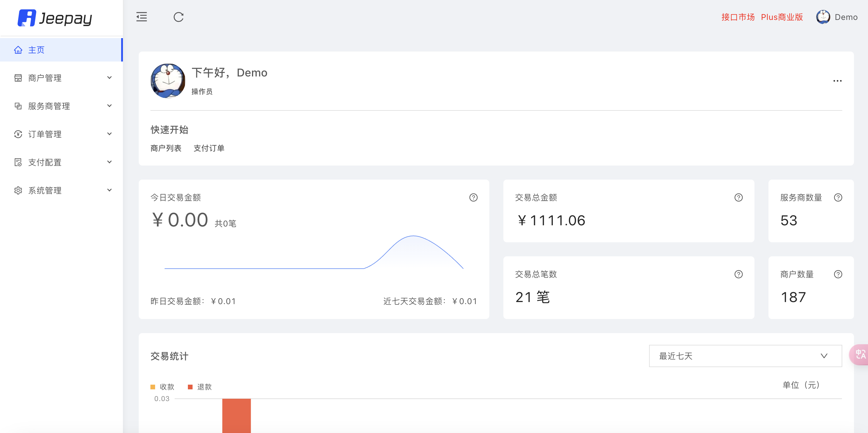Click help icon on 交易总金额 card
The height and width of the screenshot is (433, 868).
coord(738,197)
